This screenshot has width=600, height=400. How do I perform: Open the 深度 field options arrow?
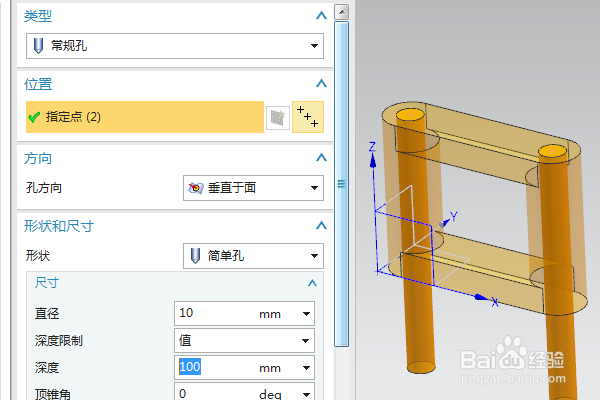click(x=306, y=368)
